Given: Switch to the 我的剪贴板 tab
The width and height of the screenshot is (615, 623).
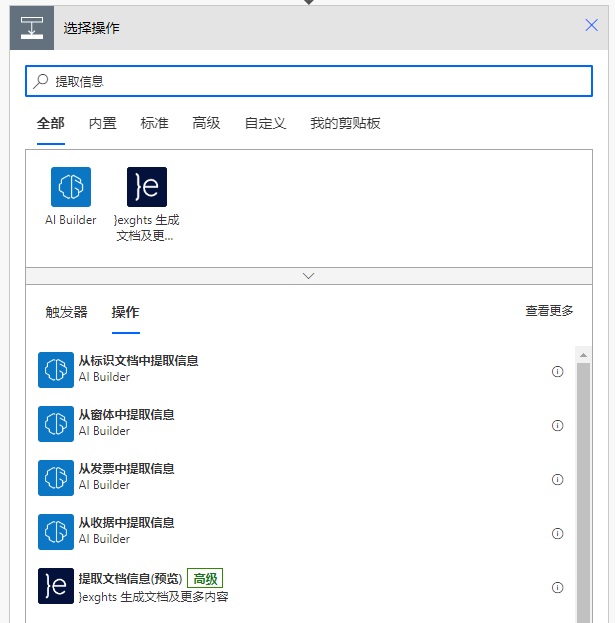Looking at the screenshot, I should (345, 123).
